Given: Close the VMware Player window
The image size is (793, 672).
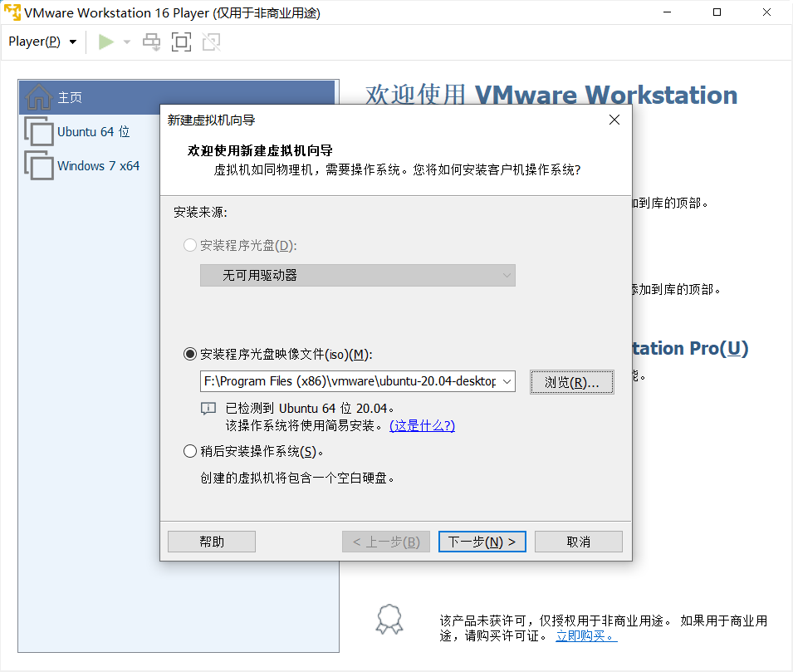Looking at the screenshot, I should click(x=766, y=12).
